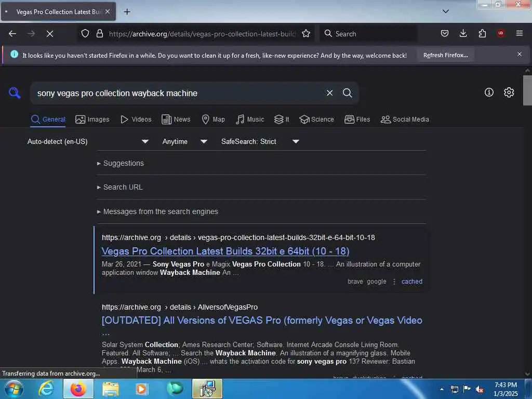This screenshot has height=399, width=532.
Task: Switch to the Files category
Action: 357,119
